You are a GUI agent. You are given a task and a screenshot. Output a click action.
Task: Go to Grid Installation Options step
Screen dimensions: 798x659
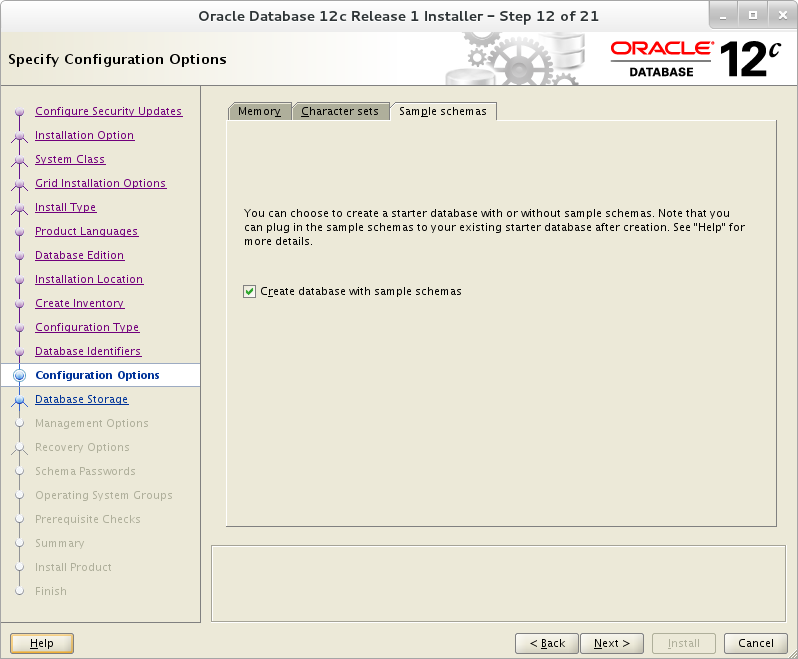coord(100,183)
